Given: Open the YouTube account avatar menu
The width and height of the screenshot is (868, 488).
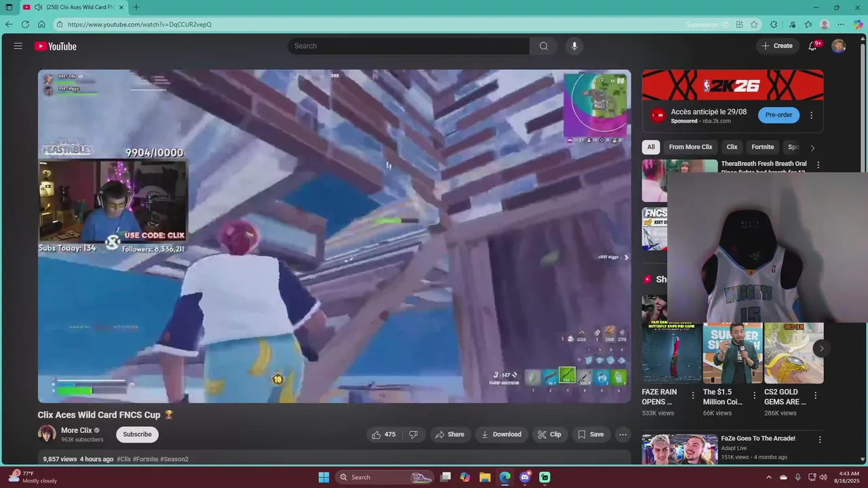Looking at the screenshot, I should (839, 46).
